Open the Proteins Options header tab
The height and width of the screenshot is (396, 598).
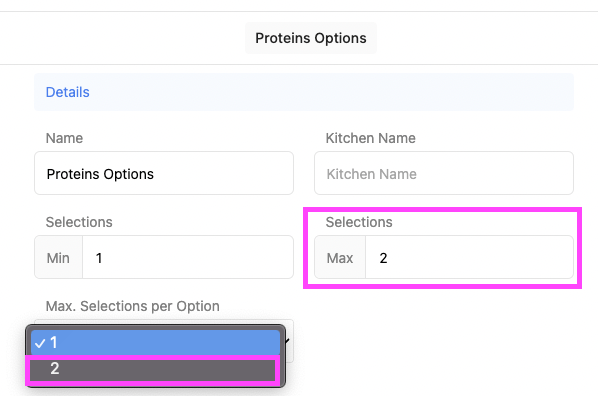coord(311,38)
